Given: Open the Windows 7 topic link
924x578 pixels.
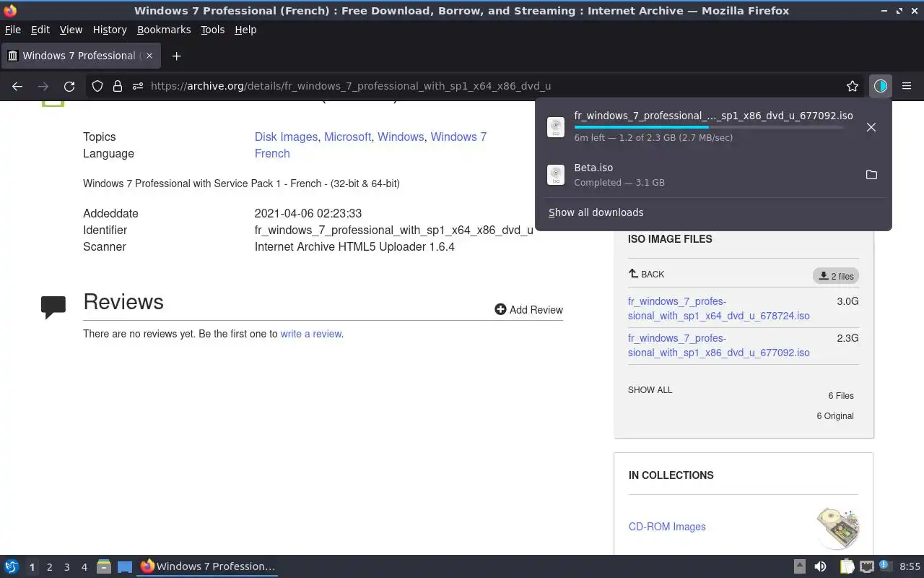Looking at the screenshot, I should pyautogui.click(x=458, y=137).
